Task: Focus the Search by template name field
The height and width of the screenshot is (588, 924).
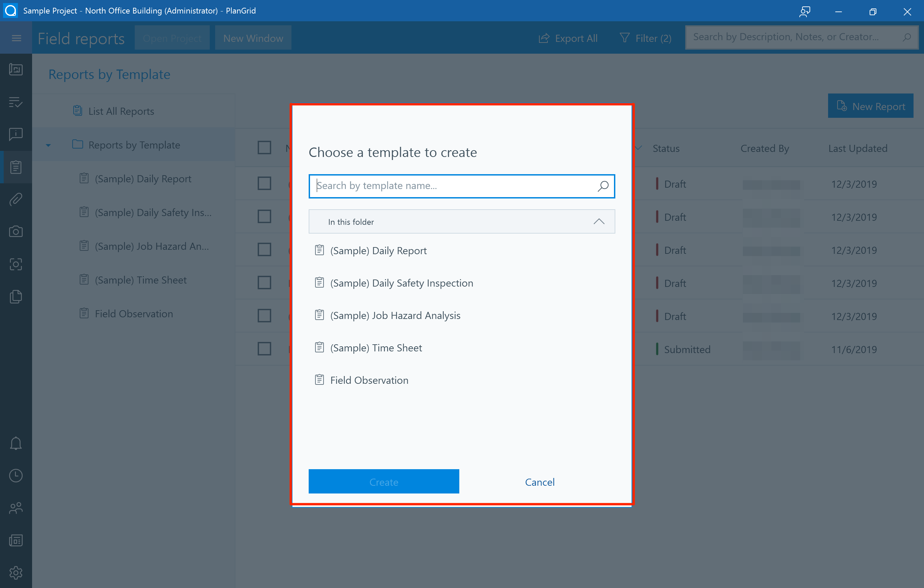Action: 462,186
